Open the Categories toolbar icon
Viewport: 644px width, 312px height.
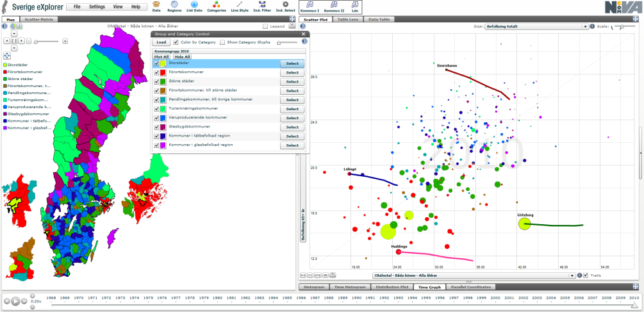coord(217,6)
